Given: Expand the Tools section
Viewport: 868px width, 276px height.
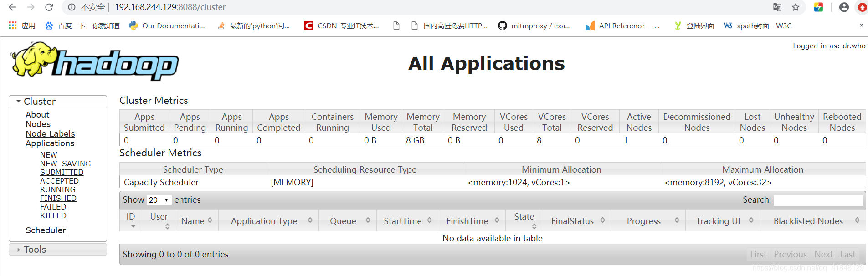Looking at the screenshot, I should (58, 250).
